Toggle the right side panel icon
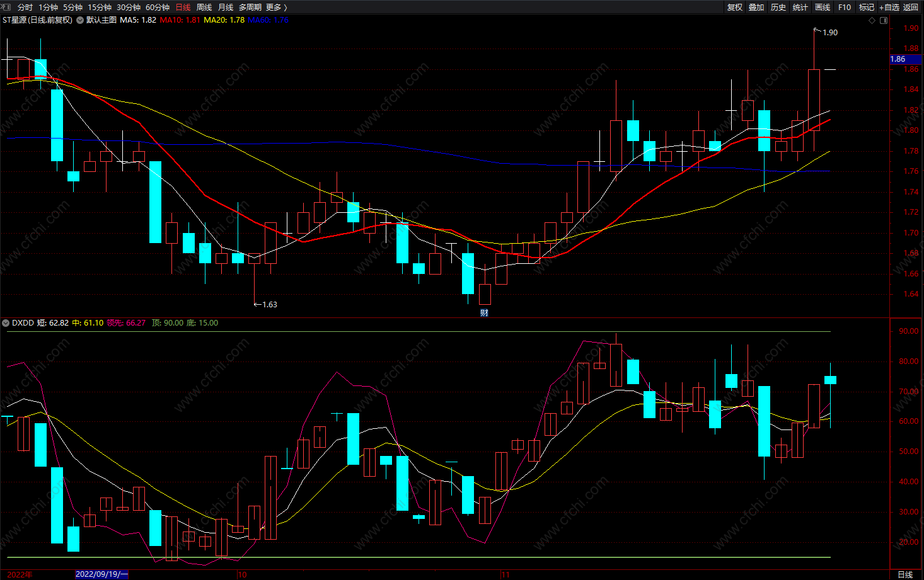The width and height of the screenshot is (924, 580). (x=884, y=20)
